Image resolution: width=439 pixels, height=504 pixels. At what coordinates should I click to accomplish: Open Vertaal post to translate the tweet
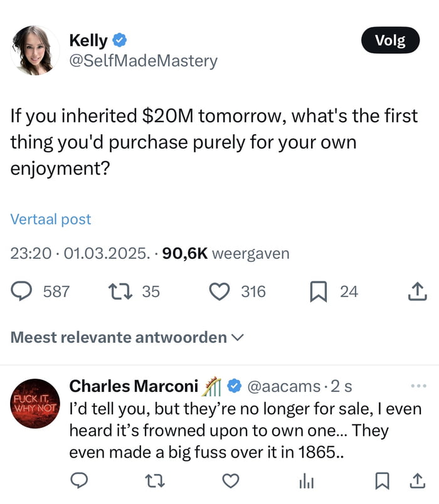click(51, 219)
